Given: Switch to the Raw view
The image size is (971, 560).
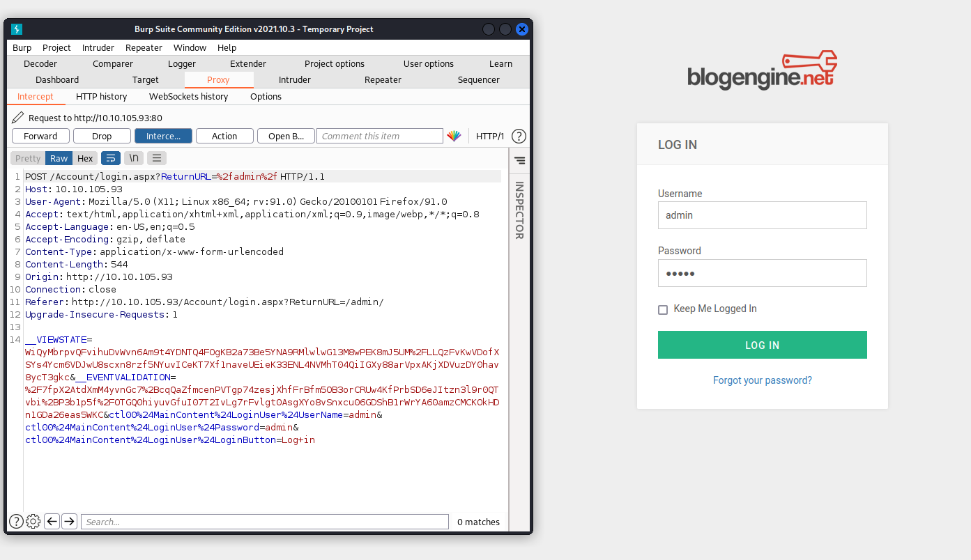Looking at the screenshot, I should click(59, 158).
